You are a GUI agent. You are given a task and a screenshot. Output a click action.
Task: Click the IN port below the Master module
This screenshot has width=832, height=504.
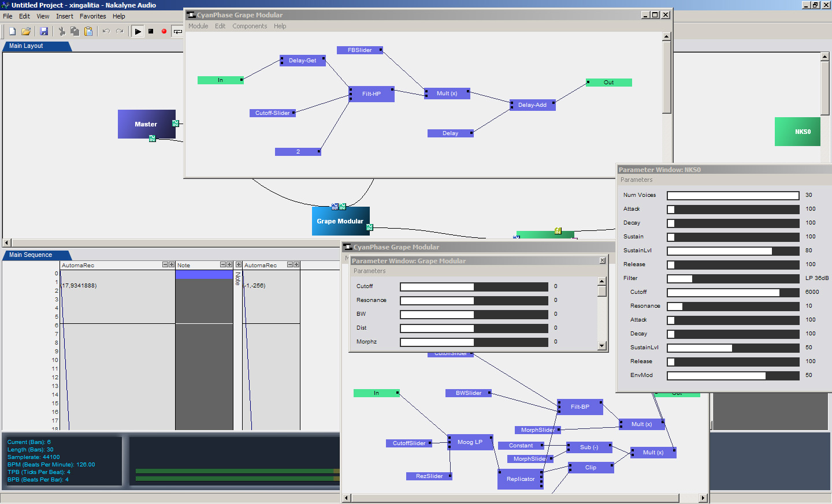(x=152, y=138)
